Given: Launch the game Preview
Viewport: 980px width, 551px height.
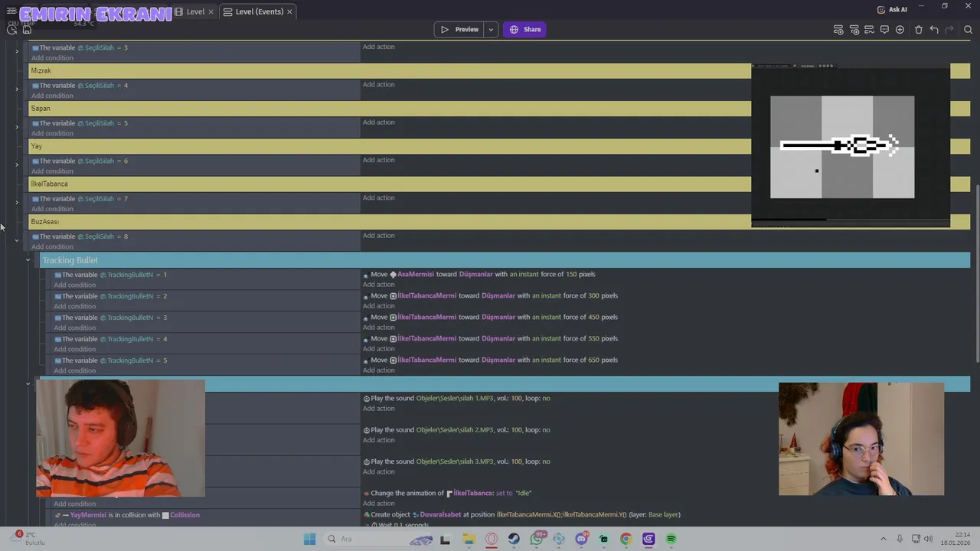Looking at the screenshot, I should 460,30.
